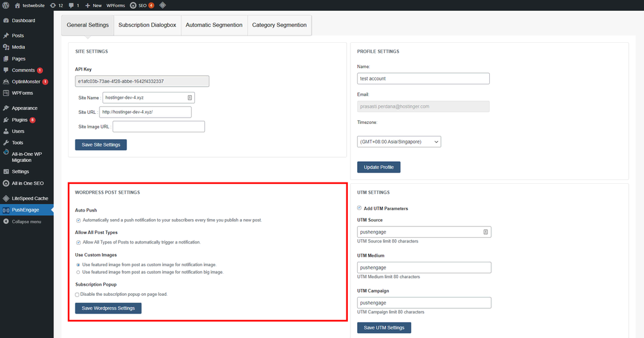
Task: Uncheck Add UTM Parameters checkbox
Action: 359,208
